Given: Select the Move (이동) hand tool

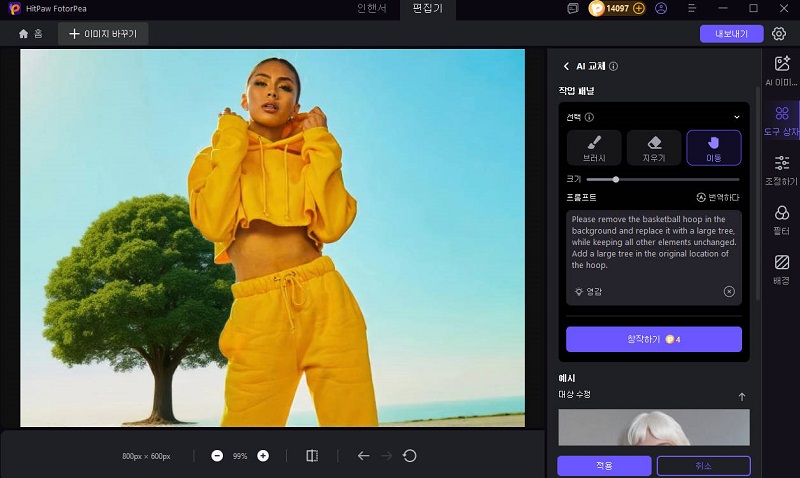Looking at the screenshot, I should [x=714, y=147].
